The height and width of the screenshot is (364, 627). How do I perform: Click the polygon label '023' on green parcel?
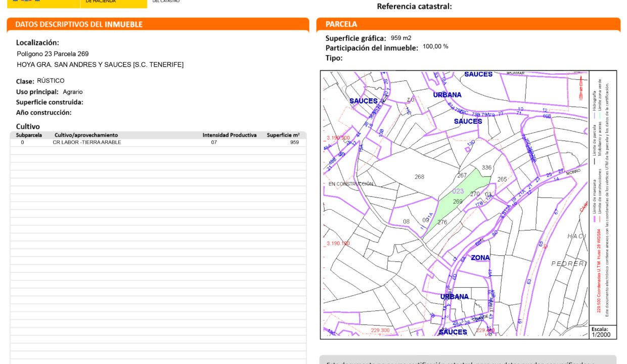point(458,191)
